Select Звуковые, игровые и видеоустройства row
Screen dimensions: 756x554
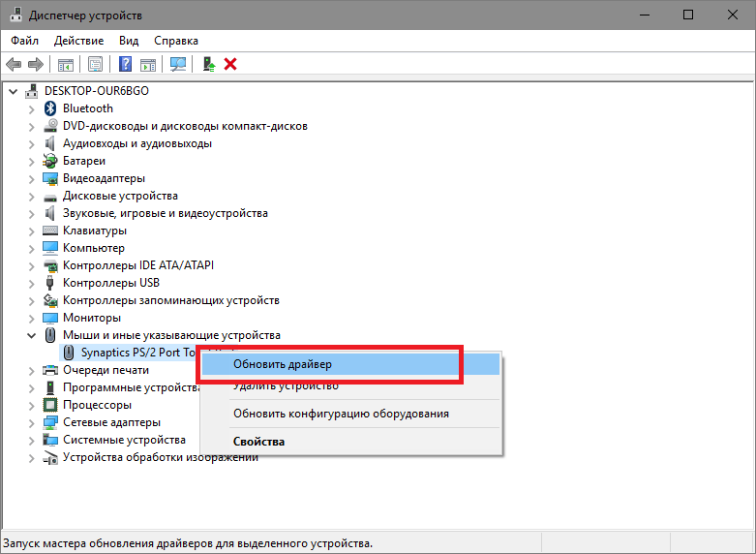pyautogui.click(x=165, y=213)
